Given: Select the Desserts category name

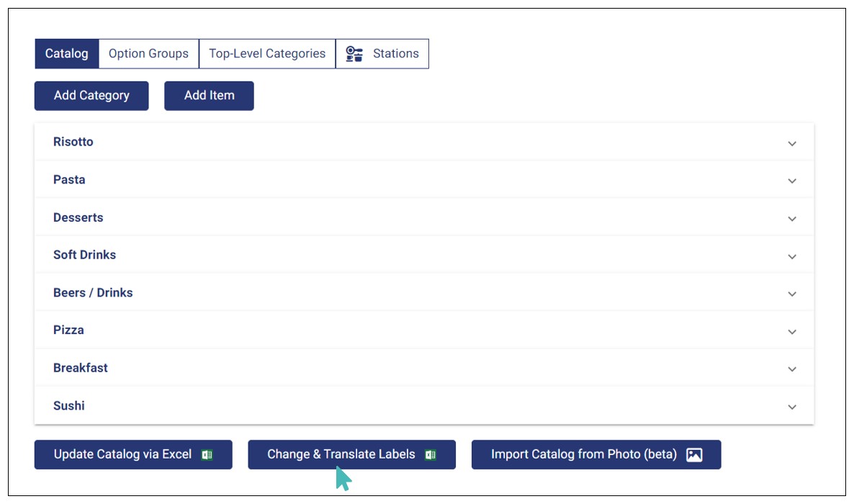Looking at the screenshot, I should coord(78,217).
